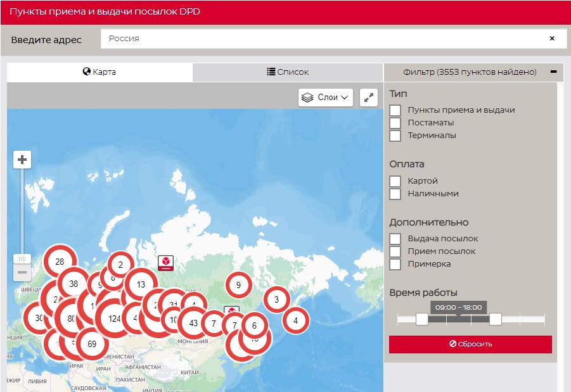Click the 09:00 - 18:00 time tooltip
This screenshot has width=571, height=392.
[458, 308]
